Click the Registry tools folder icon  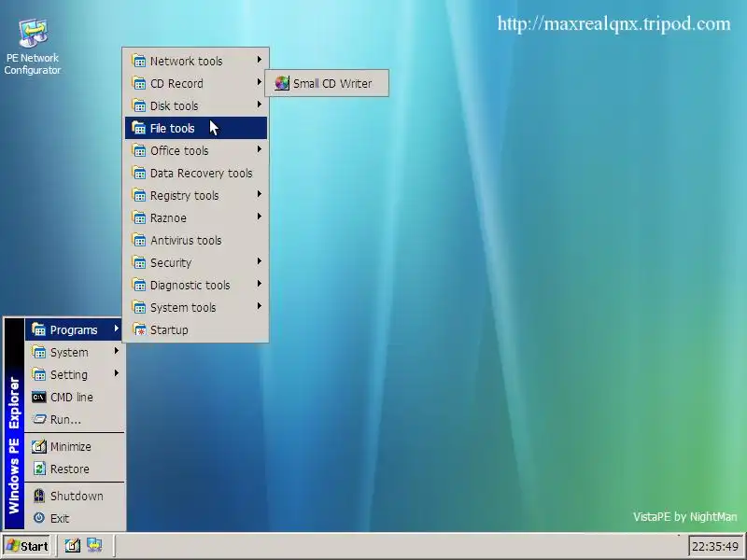pyautogui.click(x=138, y=195)
